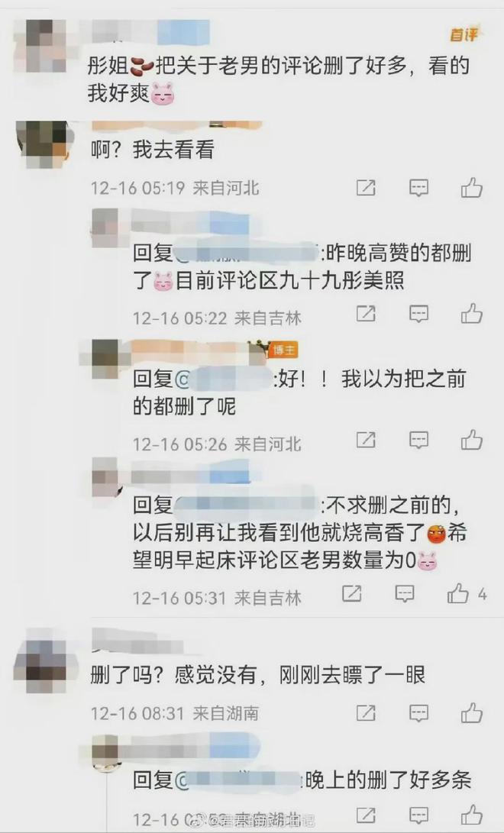Screen dimensions: 504x833
Task: Reply to the 12-16 08:31 comment from 湖南
Action: 418,712
